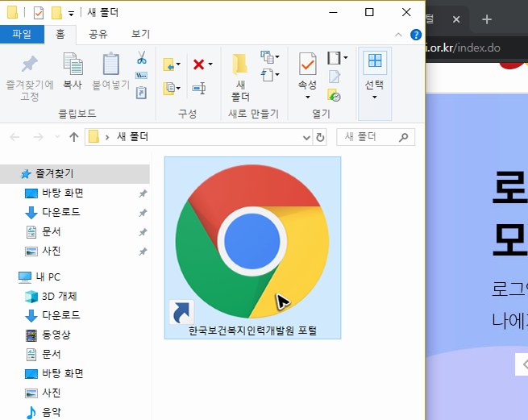Viewport: 528px width, 420px height.
Task: Create a New folder from the ribbon
Action: pyautogui.click(x=240, y=77)
